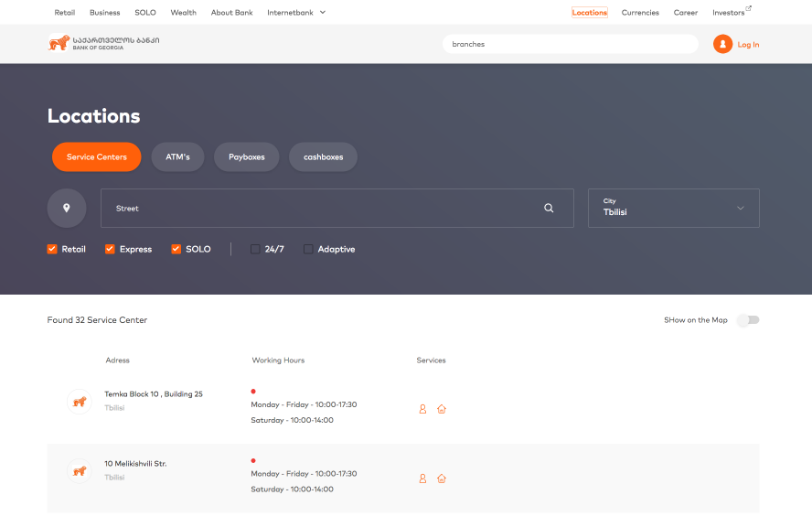
Task: Click the Bank of Georgia lion logo
Action: pyautogui.click(x=59, y=43)
